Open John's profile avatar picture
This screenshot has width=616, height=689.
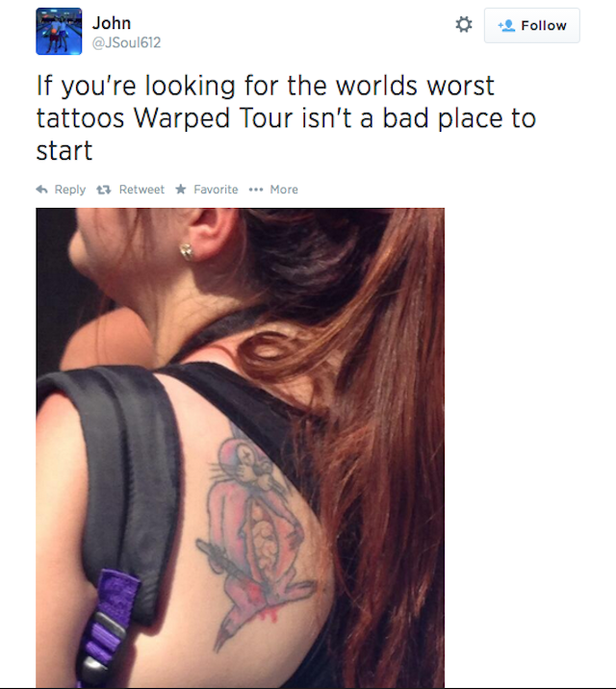59,31
